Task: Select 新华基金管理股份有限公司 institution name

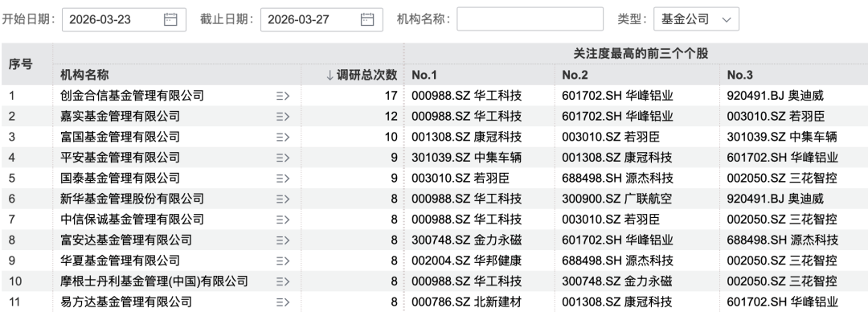Action: (x=133, y=199)
